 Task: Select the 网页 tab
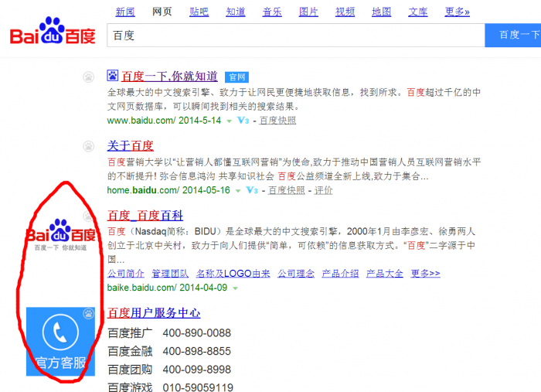162,12
